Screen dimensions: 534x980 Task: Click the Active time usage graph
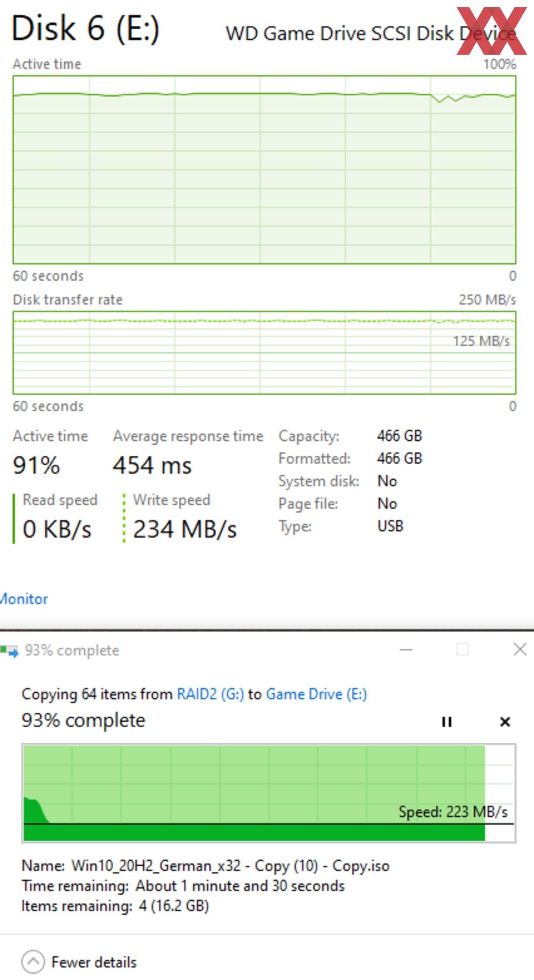coord(264,170)
